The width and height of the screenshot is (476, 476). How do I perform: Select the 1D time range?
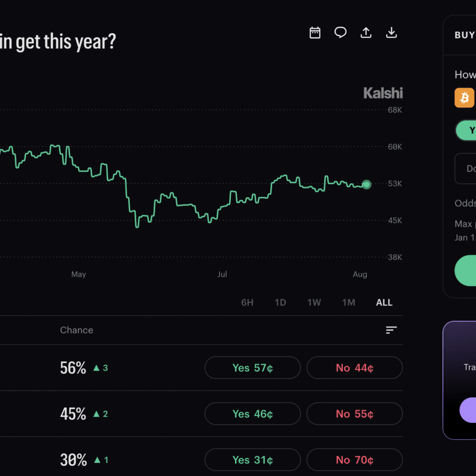(x=280, y=303)
